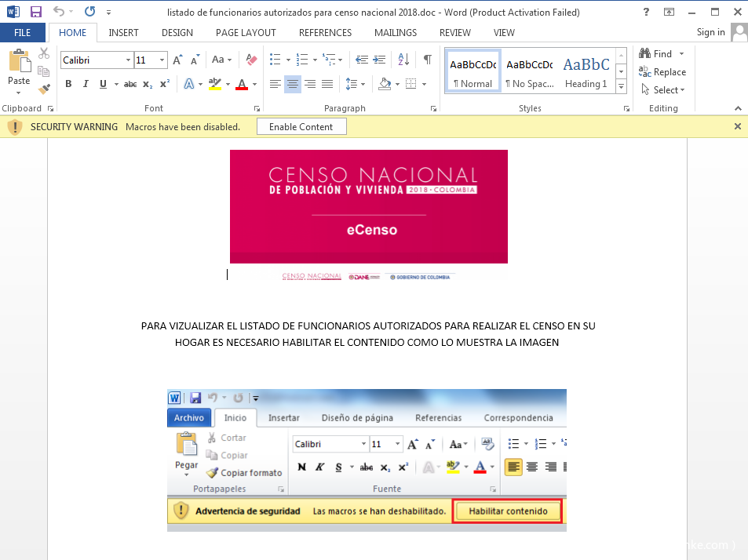Select the Heading 1 style thumbnail
The image size is (748, 560).
pos(586,72)
